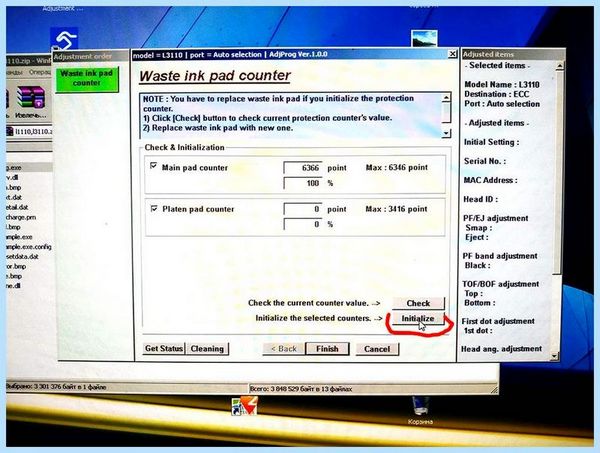Select ne.dll file in WinRAR list
This screenshot has width=600, height=453.
13,286
